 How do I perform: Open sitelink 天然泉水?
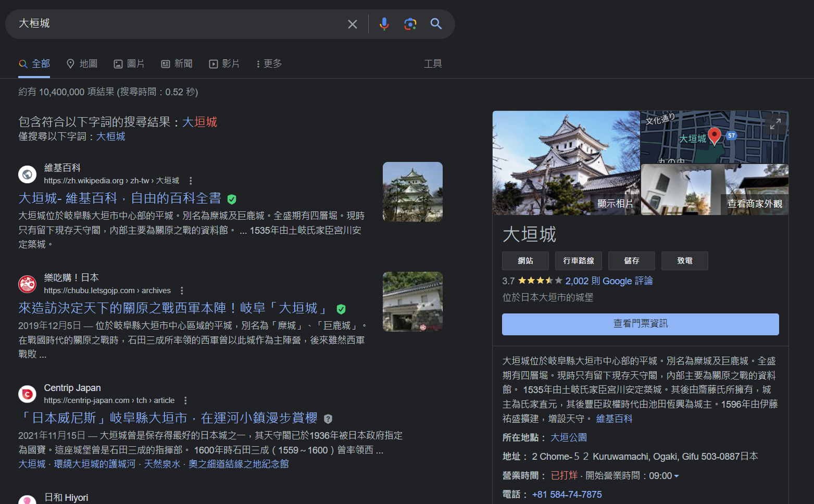coord(162,464)
